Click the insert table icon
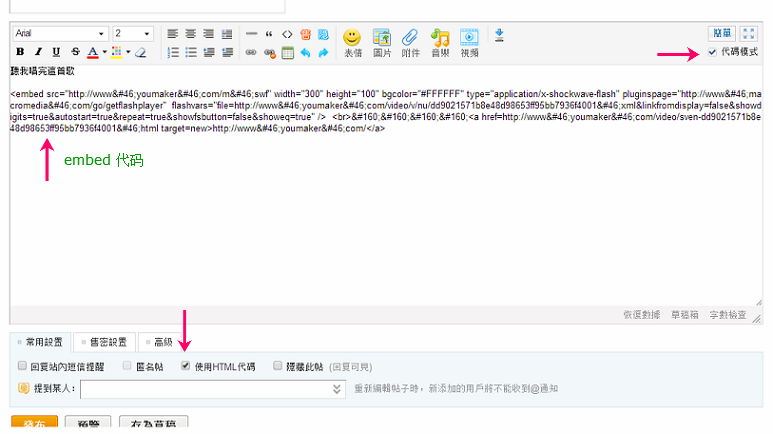The width and height of the screenshot is (773, 434). click(x=287, y=52)
